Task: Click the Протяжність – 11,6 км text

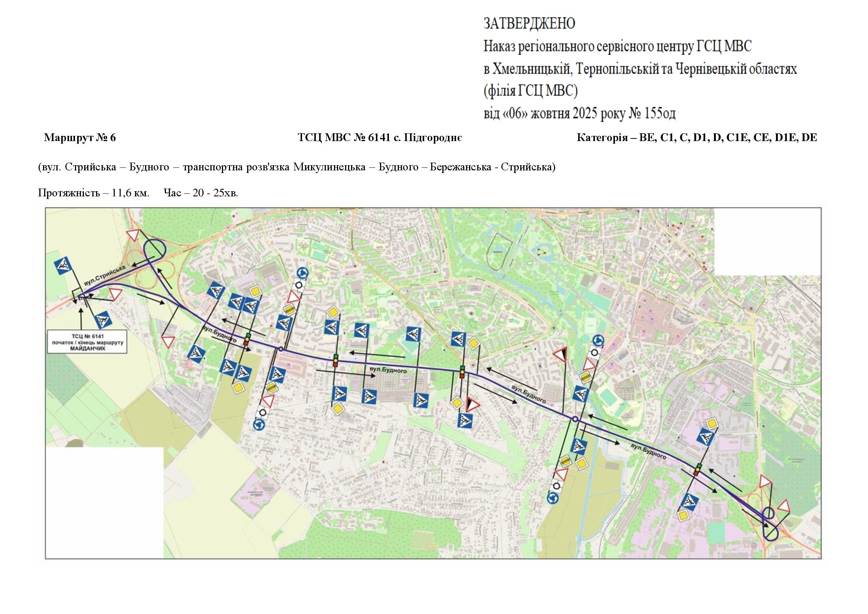Action: pos(94,193)
